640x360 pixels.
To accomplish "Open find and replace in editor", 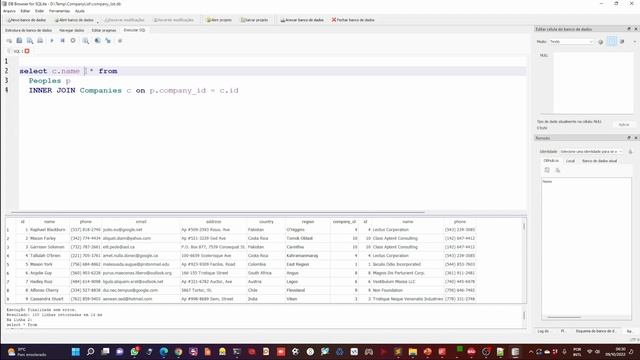I will coord(108,41).
